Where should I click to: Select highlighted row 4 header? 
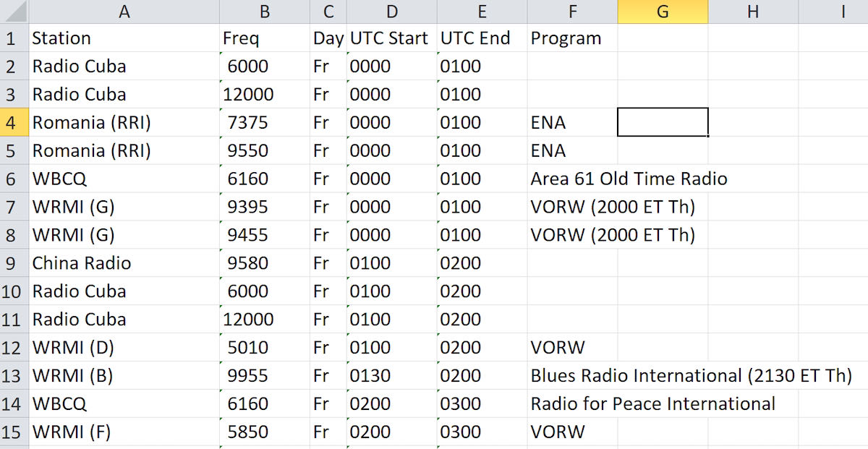(x=14, y=122)
